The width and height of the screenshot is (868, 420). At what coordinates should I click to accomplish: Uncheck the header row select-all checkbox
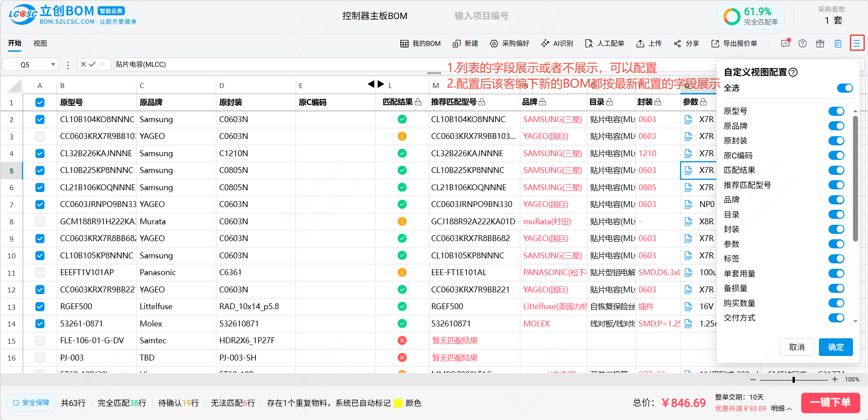(40, 103)
